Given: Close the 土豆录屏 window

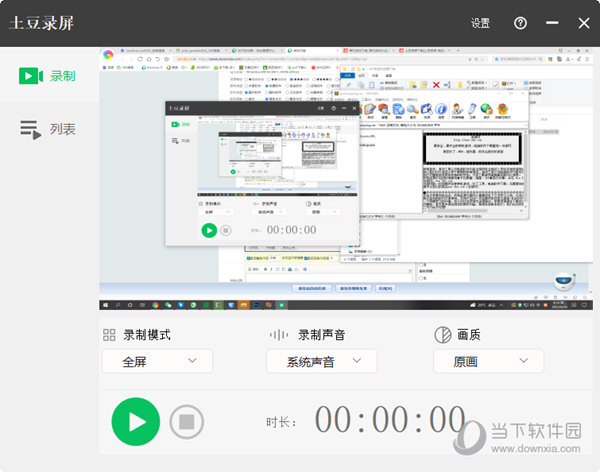Looking at the screenshot, I should 584,23.
